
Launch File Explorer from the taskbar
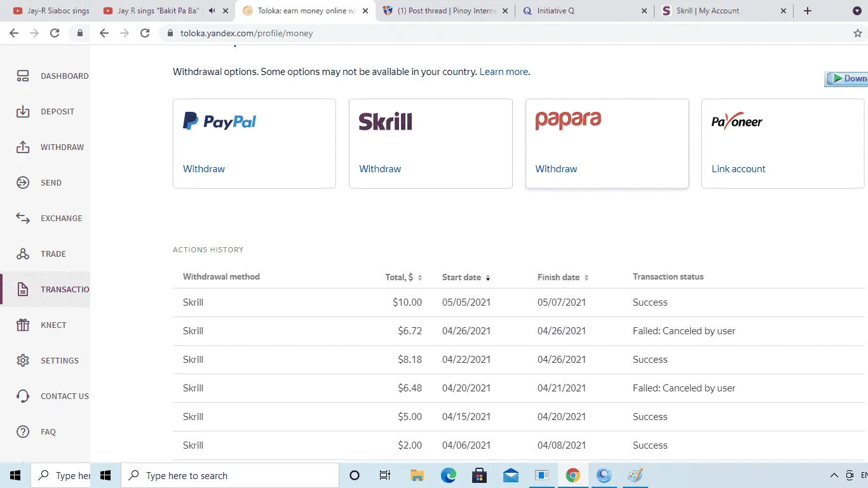(417, 475)
